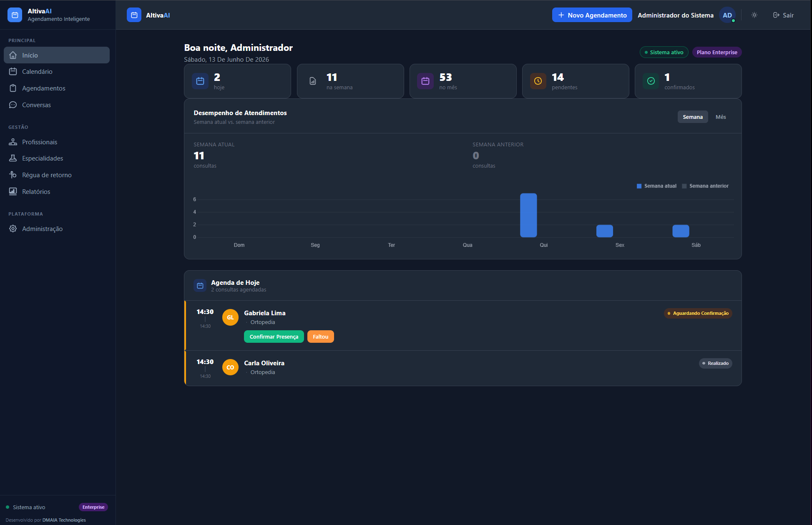Open Profissionais people icon
Image resolution: width=812 pixels, height=525 pixels.
pos(13,142)
